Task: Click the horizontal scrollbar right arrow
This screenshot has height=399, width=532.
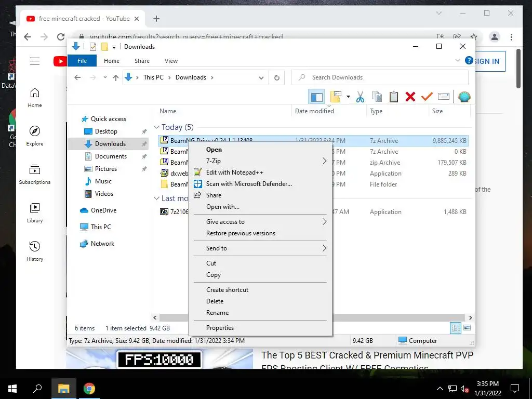Action: pos(470,317)
